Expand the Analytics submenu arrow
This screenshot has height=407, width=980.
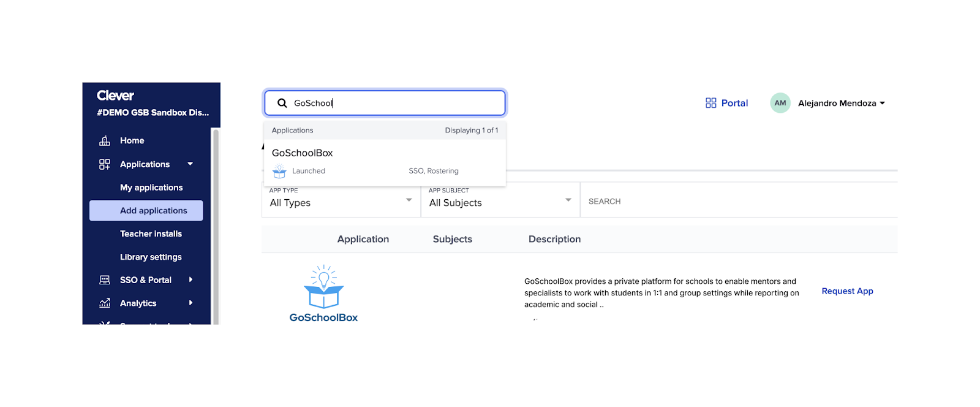(191, 303)
